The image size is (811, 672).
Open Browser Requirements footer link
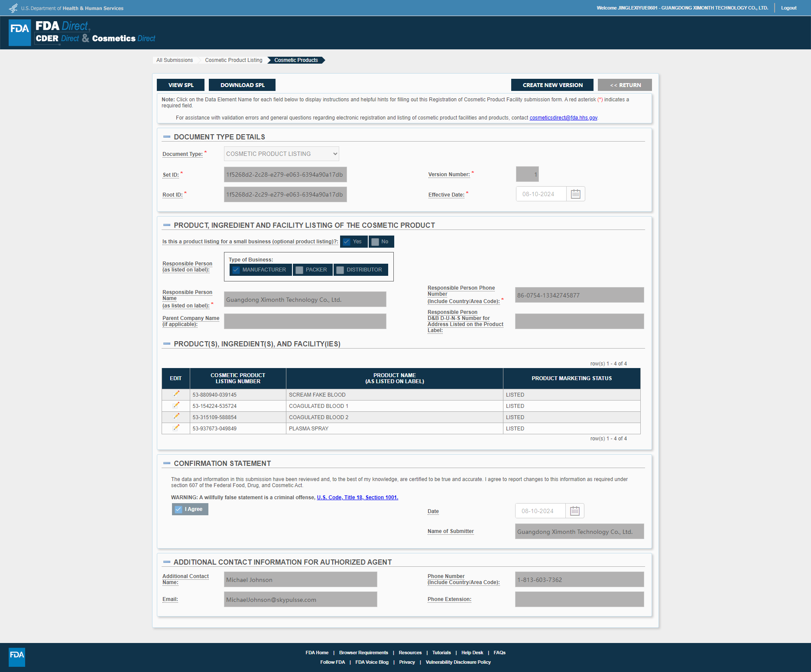[x=363, y=653]
